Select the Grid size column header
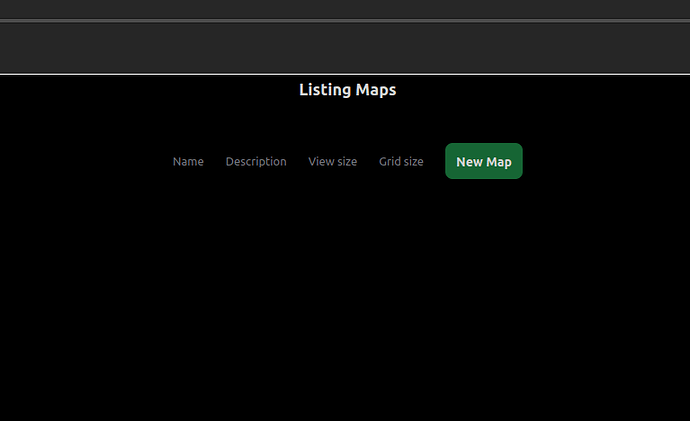This screenshot has height=421, width=690. pos(401,161)
